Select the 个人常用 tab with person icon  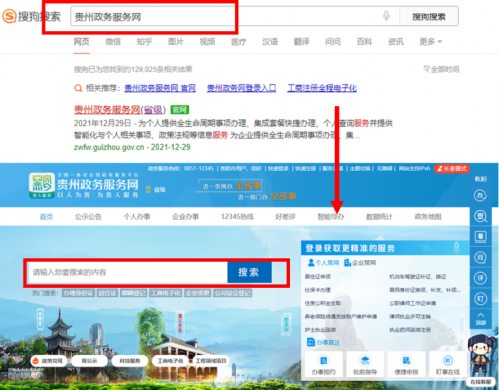coord(323,263)
